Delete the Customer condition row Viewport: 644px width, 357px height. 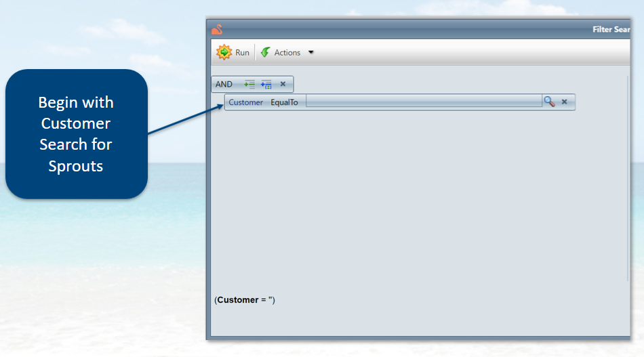[x=564, y=102]
